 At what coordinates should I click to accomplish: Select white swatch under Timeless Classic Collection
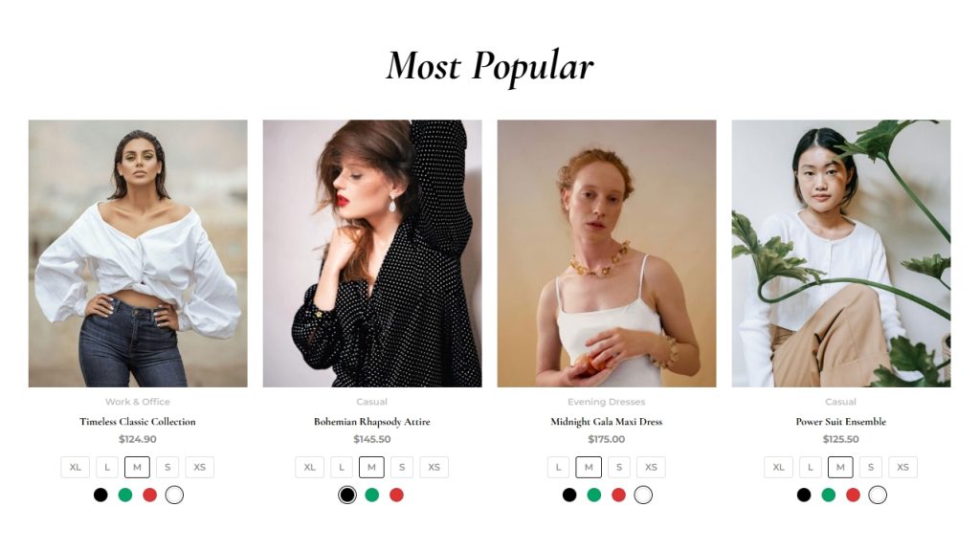[x=174, y=495]
